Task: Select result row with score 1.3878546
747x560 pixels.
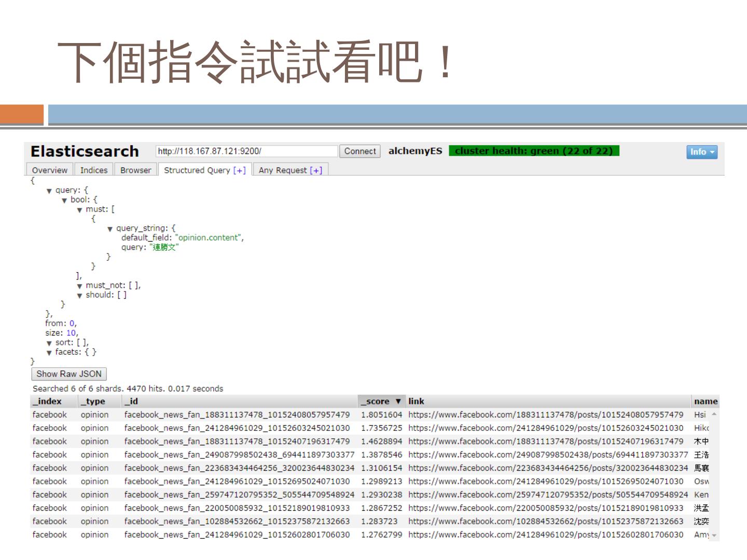Action: [x=370, y=455]
